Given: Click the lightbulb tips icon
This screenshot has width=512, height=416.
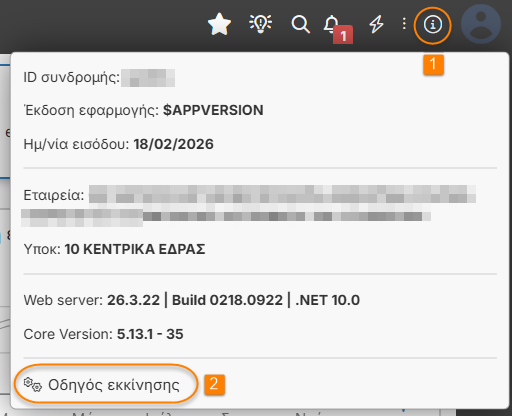Looking at the screenshot, I should coord(261,24).
